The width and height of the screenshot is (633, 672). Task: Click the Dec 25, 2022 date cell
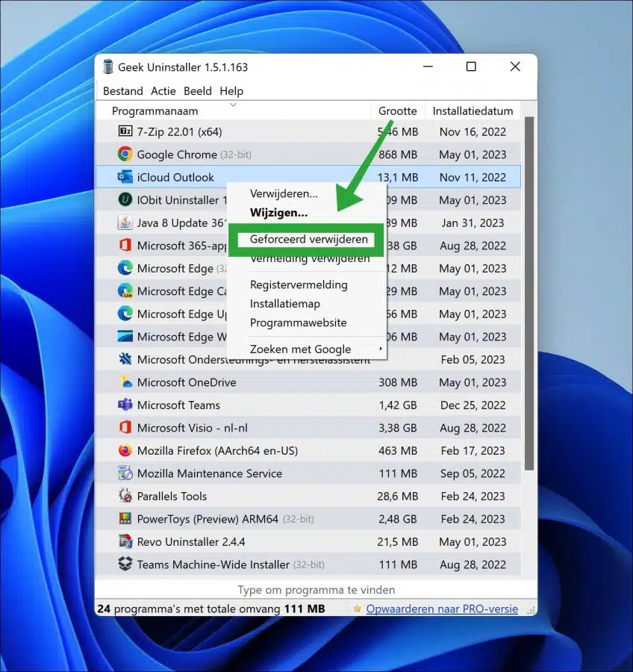(x=473, y=405)
